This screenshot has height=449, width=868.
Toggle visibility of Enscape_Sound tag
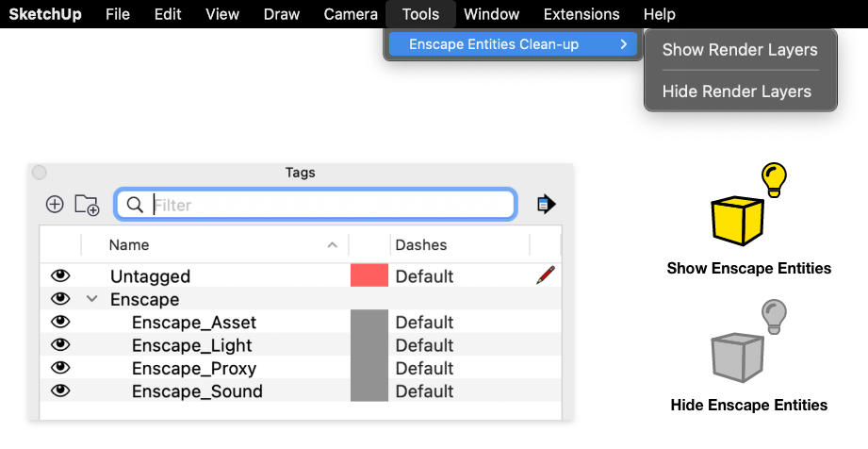[x=60, y=391]
